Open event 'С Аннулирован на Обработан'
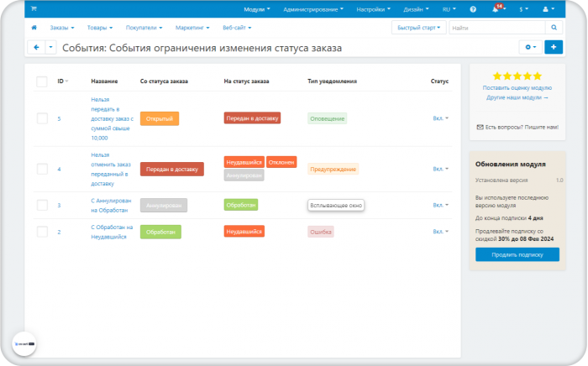 [x=111, y=206]
